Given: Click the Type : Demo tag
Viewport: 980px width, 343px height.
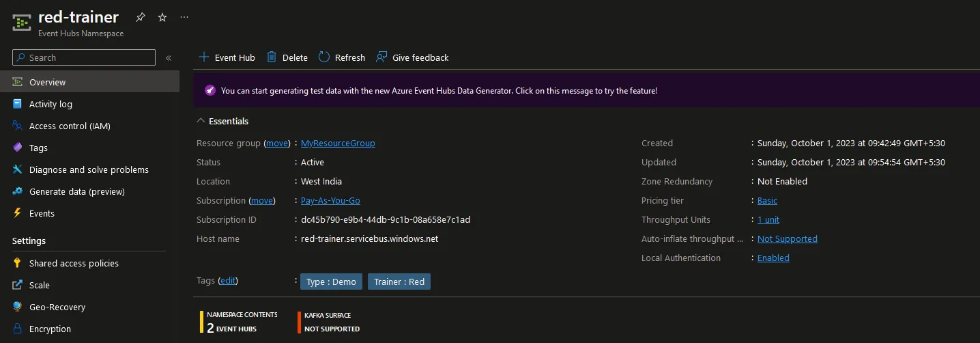Looking at the screenshot, I should click(332, 282).
